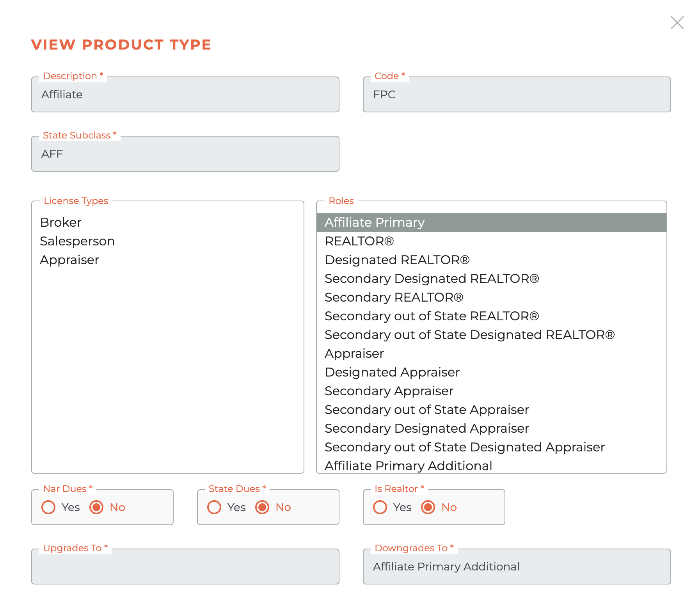
Task: Focus the State Subclass field
Action: 185,154
